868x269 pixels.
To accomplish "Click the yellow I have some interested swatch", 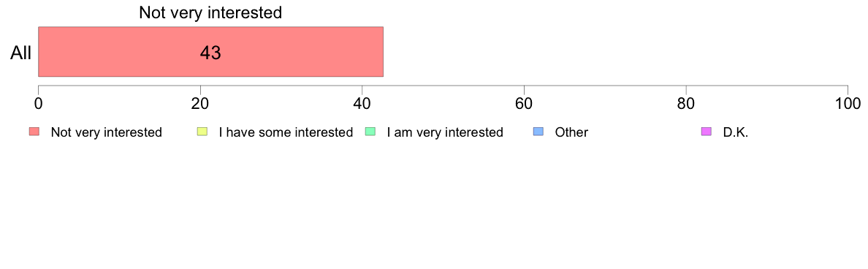I will (x=202, y=132).
